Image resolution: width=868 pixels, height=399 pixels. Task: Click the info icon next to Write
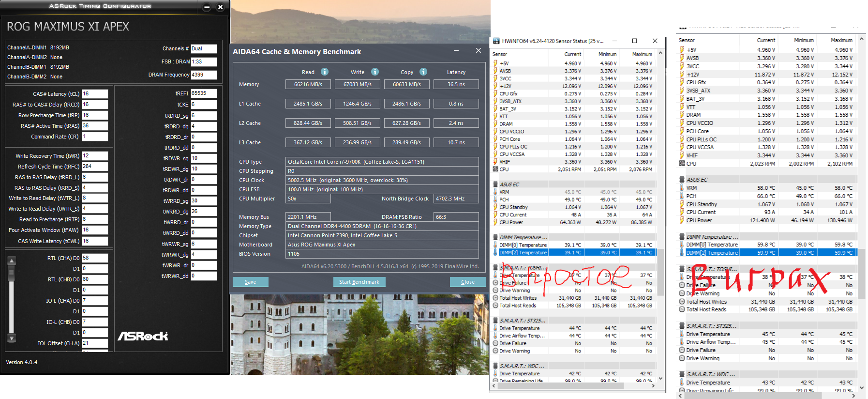(375, 72)
